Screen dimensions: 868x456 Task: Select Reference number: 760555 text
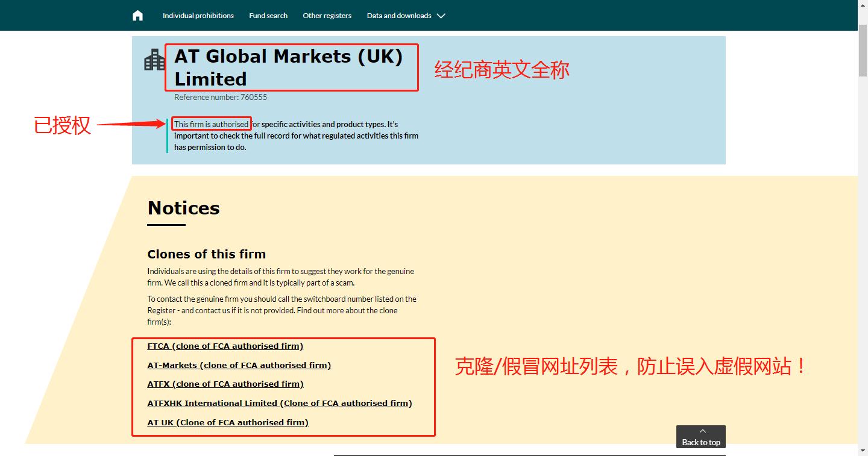tap(221, 97)
